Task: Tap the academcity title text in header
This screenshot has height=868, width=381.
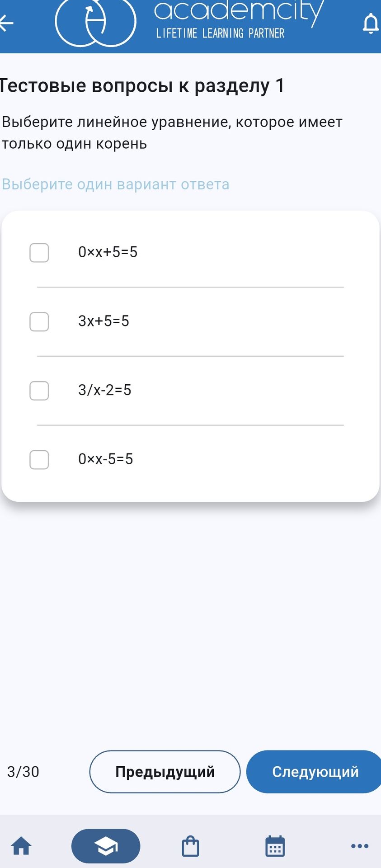Action: tap(239, 11)
